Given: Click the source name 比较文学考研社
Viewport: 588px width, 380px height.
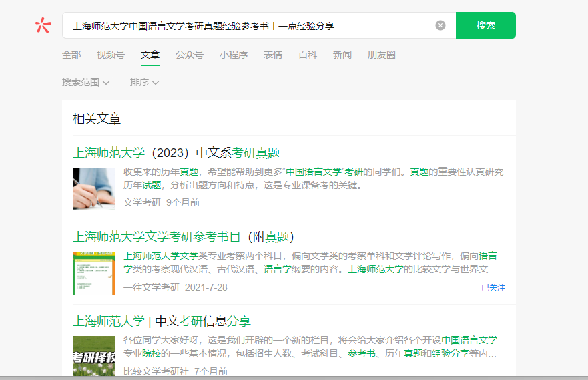Looking at the screenshot, I should (x=156, y=371).
